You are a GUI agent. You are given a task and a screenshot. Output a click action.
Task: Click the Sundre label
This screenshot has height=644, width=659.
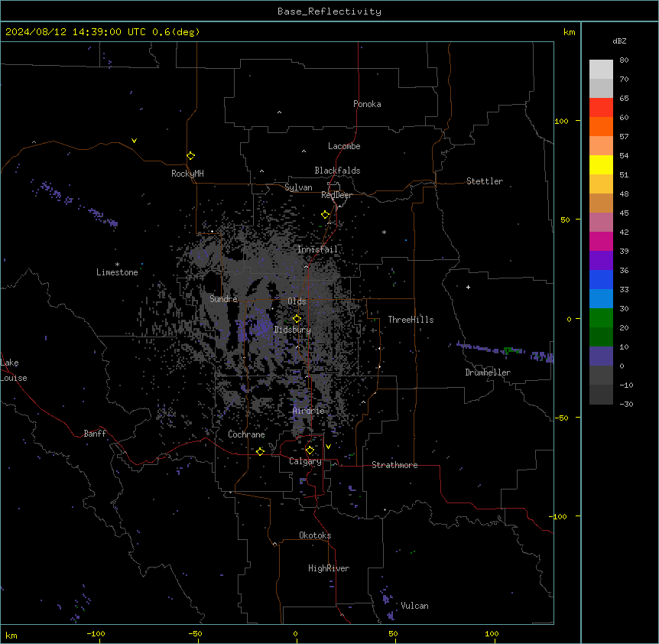(223, 299)
